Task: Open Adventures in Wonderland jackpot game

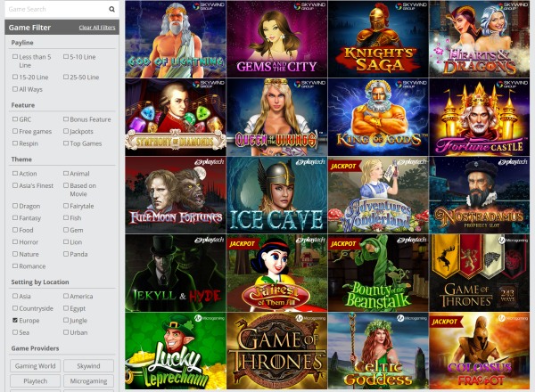Action: coord(378,195)
